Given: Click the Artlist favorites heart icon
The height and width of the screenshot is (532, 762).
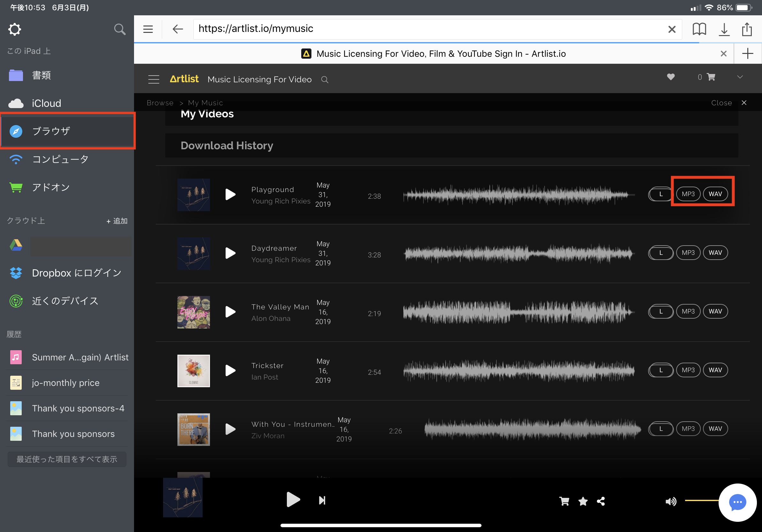Looking at the screenshot, I should click(x=671, y=77).
